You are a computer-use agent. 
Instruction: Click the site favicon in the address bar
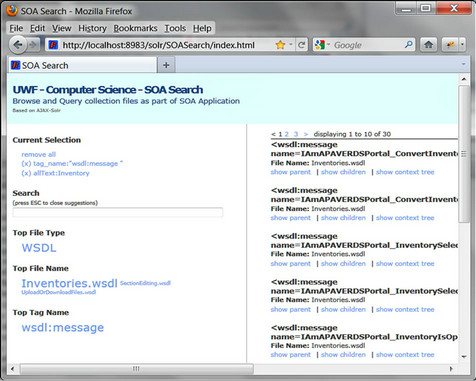point(53,45)
